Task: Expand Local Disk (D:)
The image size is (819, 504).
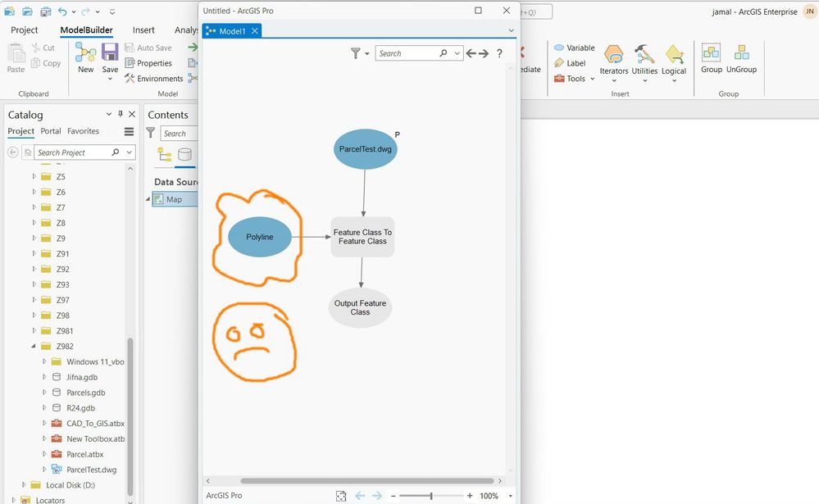Action: pos(24,485)
